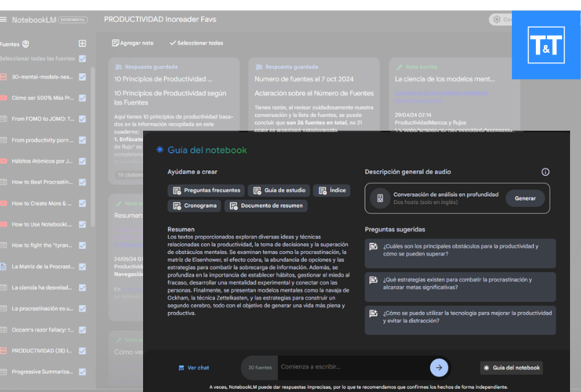Viewport: 581px width, 392px height.
Task: Toggle checkbox for From productivity porn
Action: 82,140
